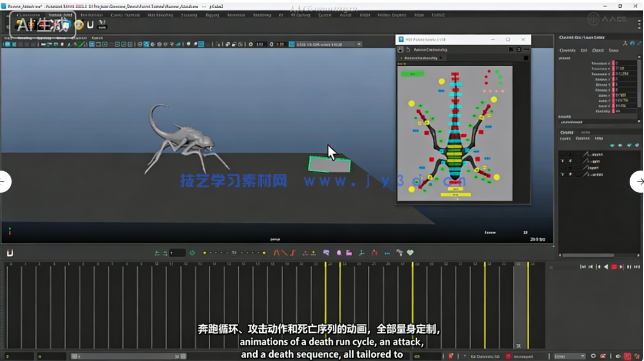Enable the Auto Keyframe toggle beside the playback buttons
The image size is (644, 361).
191,253
